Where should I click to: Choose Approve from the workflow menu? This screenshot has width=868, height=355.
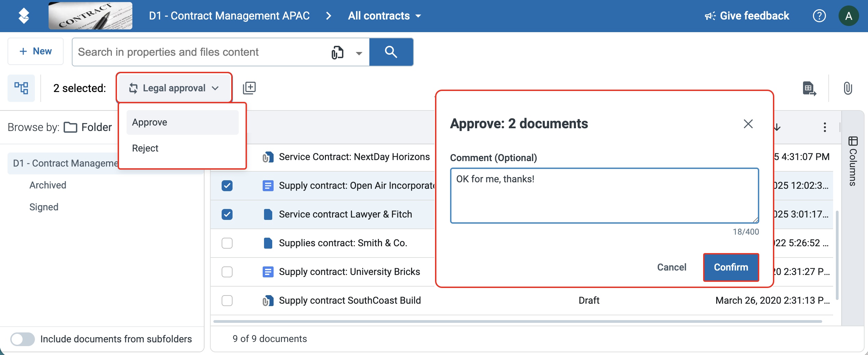click(182, 122)
